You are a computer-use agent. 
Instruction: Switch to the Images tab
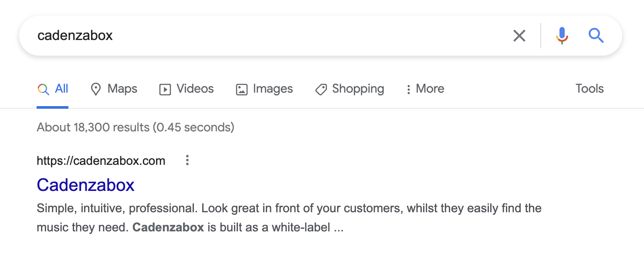264,89
